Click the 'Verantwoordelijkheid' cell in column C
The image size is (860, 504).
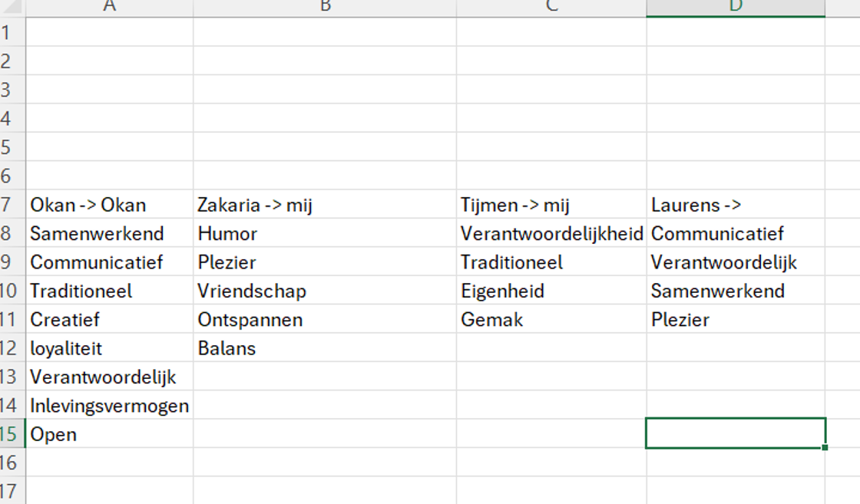(x=551, y=234)
